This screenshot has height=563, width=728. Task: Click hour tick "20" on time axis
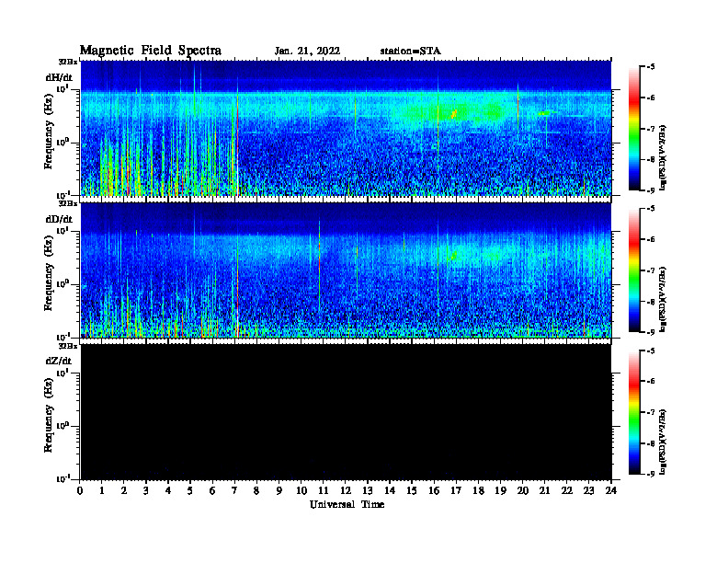[522, 491]
